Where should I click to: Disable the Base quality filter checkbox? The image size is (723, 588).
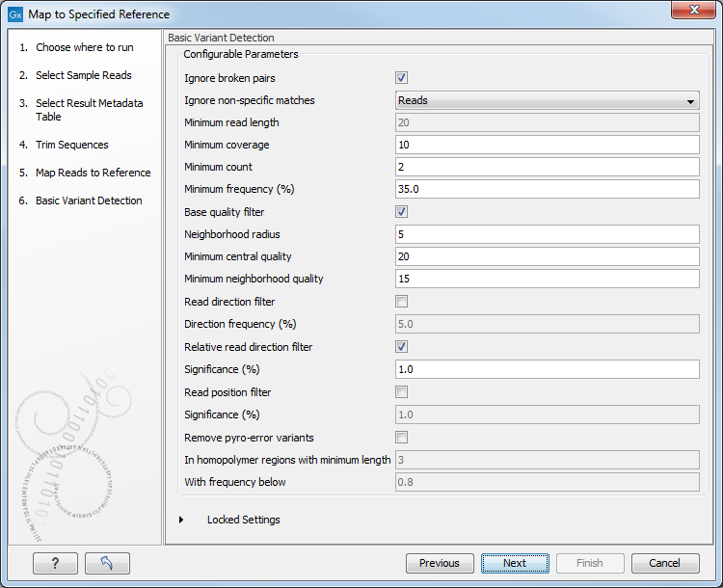coord(402,212)
